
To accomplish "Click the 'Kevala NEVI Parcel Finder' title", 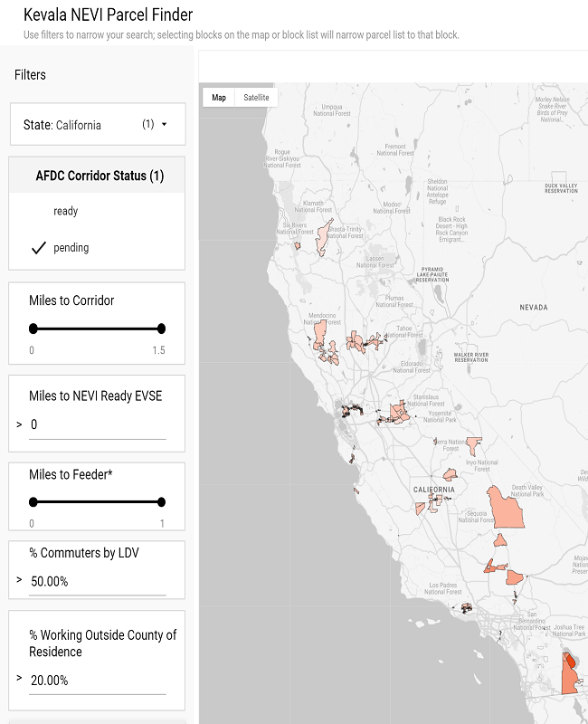I will tap(108, 14).
